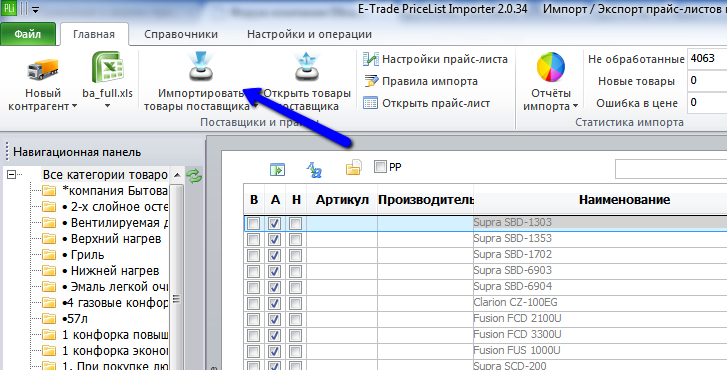Open the Отчёты импорта dropdown arrow

[575, 106]
